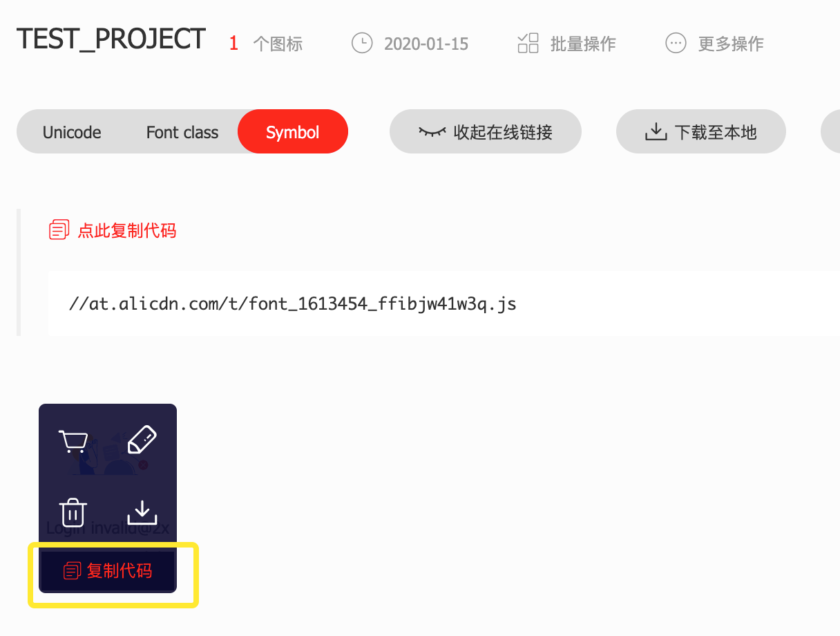Delete the icon using the trash bin
The image size is (840, 636).
point(73,512)
